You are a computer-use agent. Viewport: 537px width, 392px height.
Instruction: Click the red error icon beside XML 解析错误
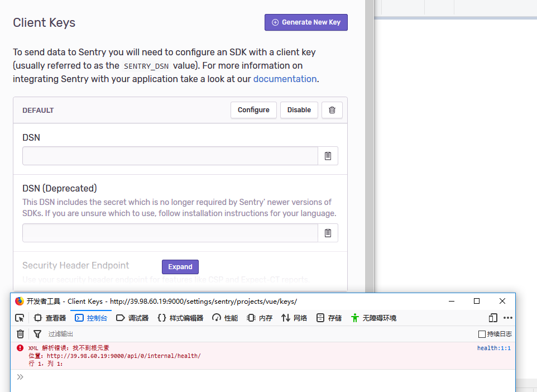[x=20, y=347]
